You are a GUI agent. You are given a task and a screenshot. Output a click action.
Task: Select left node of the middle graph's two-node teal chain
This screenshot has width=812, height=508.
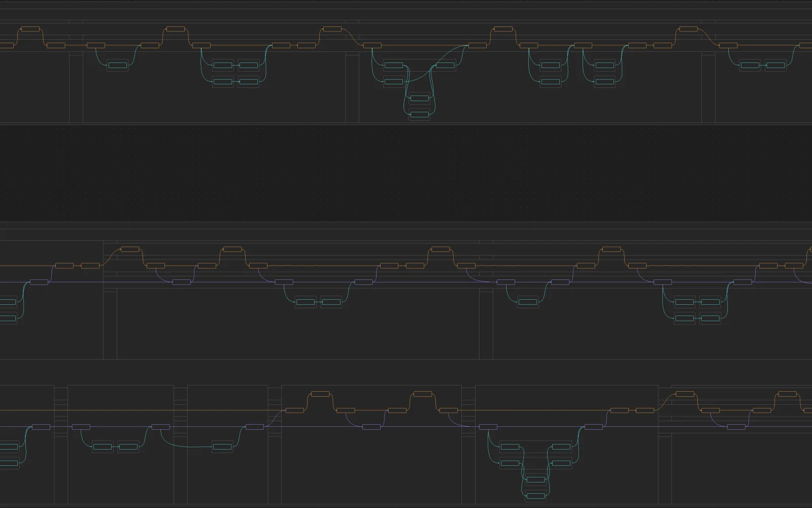click(x=305, y=302)
